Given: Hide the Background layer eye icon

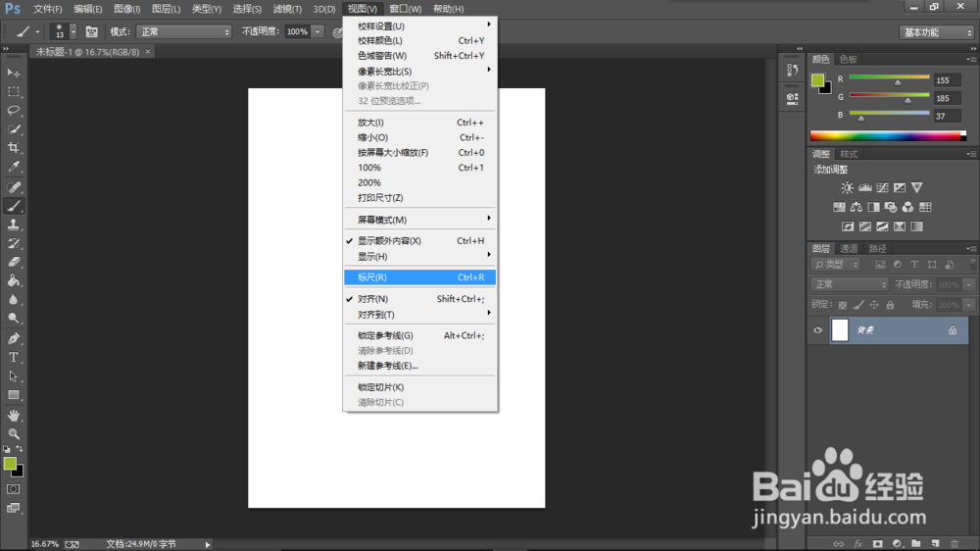Looking at the screenshot, I should click(817, 330).
